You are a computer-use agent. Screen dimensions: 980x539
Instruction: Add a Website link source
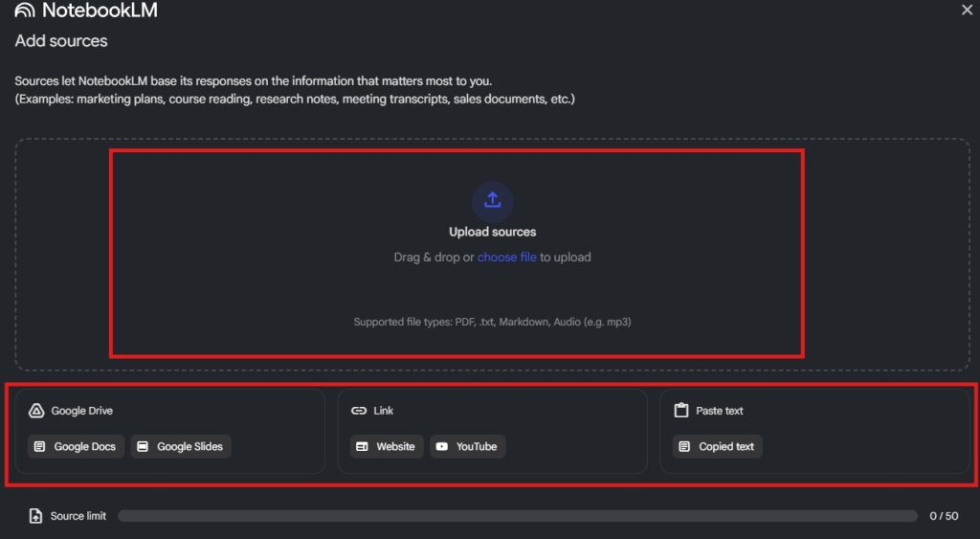[386, 446]
